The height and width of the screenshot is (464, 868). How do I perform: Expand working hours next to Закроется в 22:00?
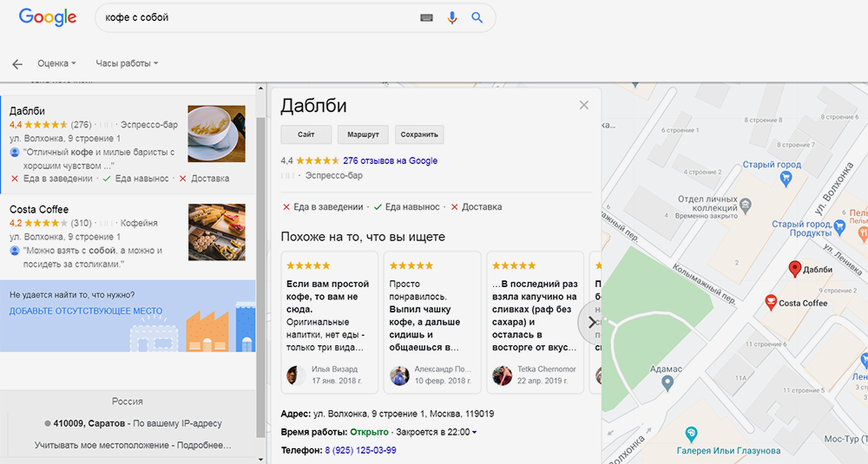pos(475,433)
